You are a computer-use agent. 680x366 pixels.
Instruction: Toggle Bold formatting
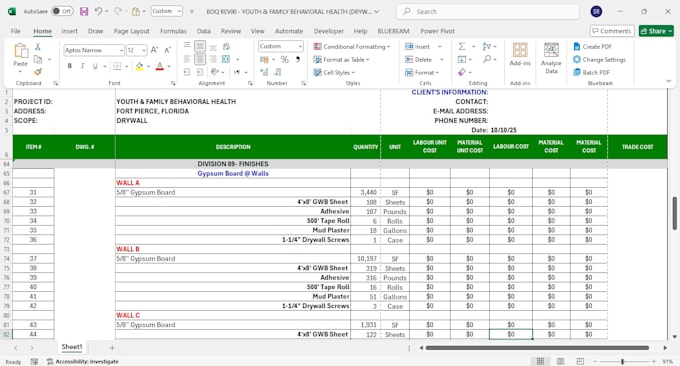(x=69, y=66)
